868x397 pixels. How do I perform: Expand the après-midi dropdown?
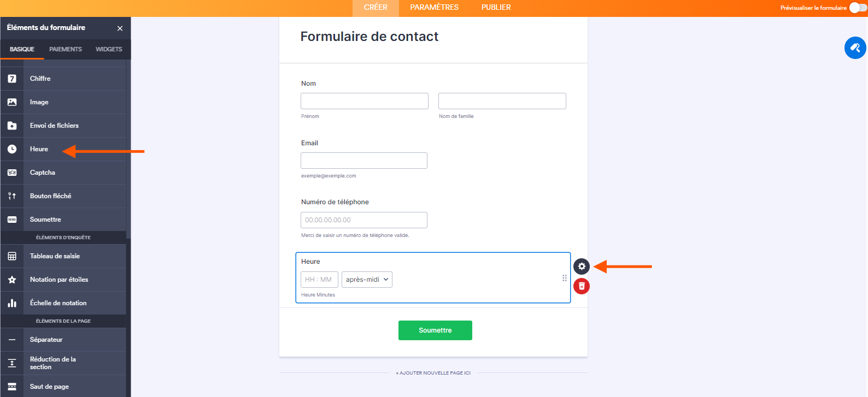pyautogui.click(x=367, y=280)
